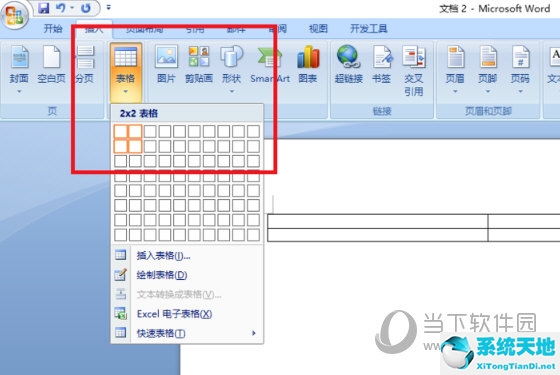Click the Table (表格) ribbon button

[126, 72]
